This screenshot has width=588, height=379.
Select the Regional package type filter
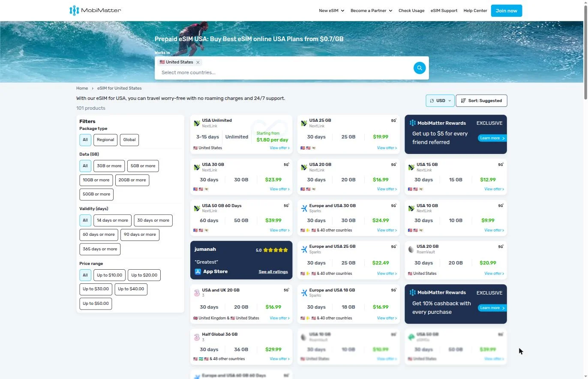105,140
